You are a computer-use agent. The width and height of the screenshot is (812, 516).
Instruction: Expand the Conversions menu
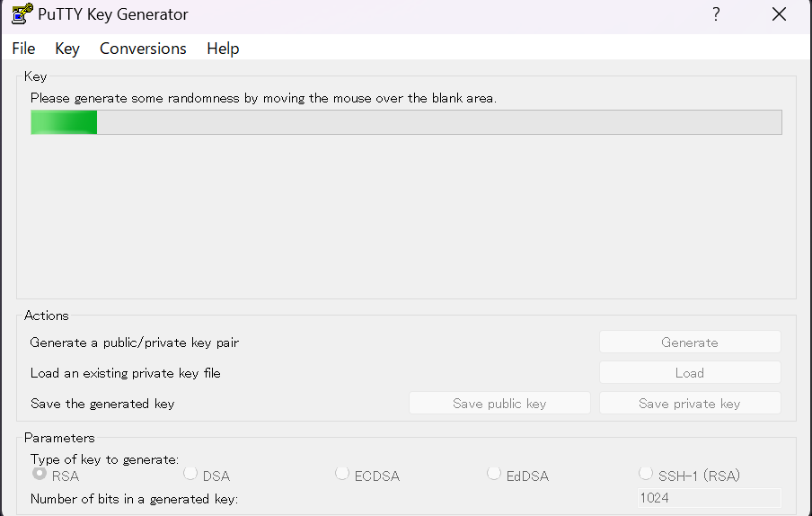coord(143,49)
